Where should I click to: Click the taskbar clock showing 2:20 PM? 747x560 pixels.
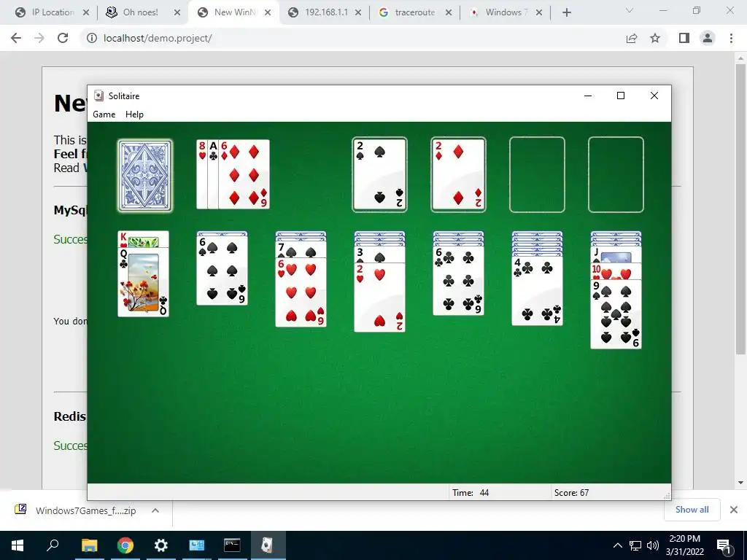tap(684, 545)
